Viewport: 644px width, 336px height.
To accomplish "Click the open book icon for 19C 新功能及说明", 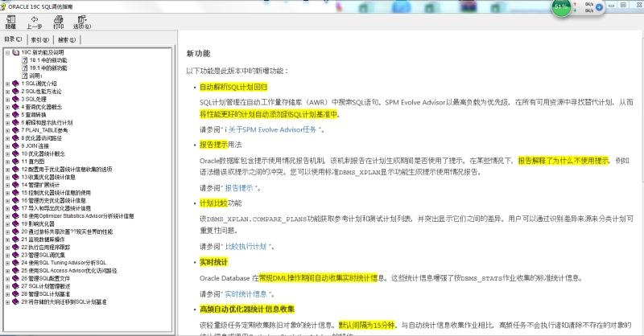I will [15, 52].
